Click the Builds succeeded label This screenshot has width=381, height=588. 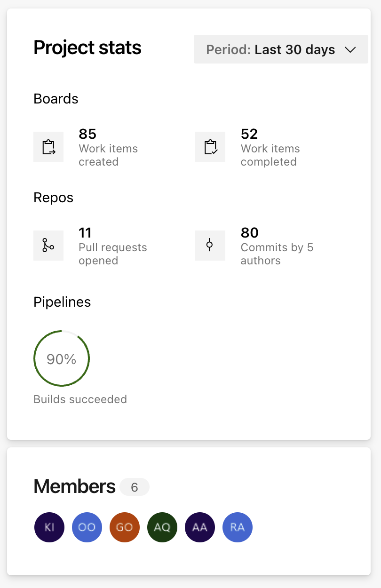click(x=80, y=399)
